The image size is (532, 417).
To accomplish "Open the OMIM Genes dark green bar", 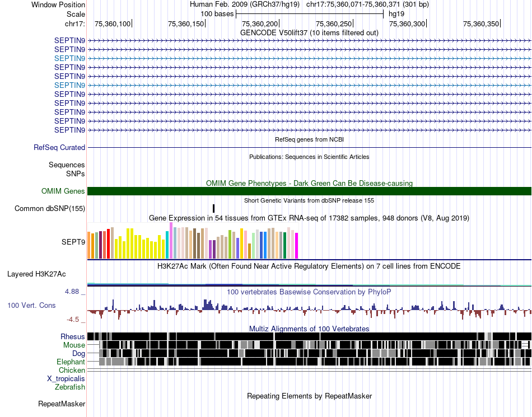I will coord(309,191).
